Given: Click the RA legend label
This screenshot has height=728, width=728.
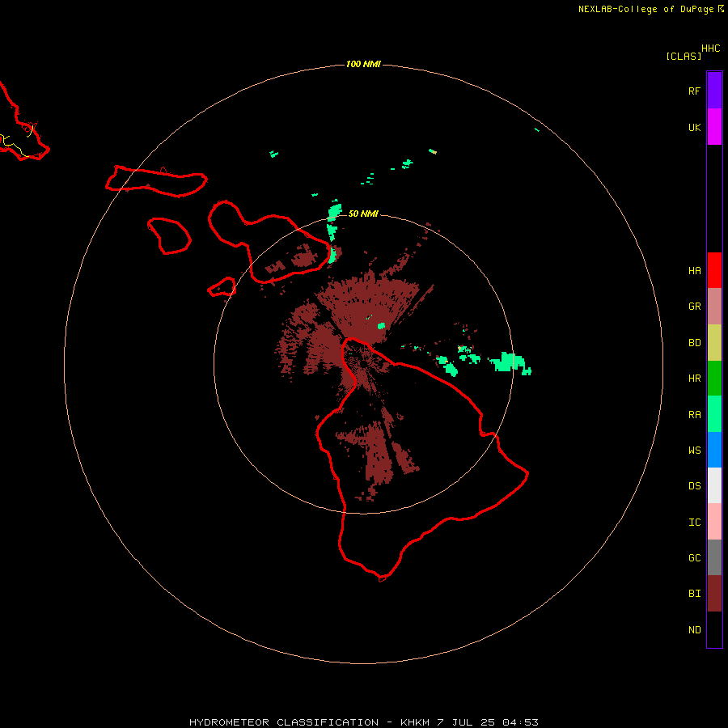Looking at the screenshot, I should coord(694,415).
